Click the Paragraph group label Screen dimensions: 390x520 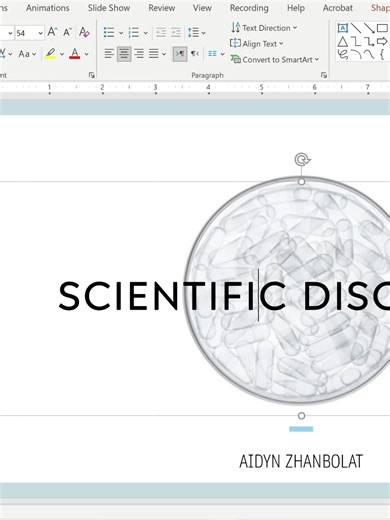(x=207, y=75)
